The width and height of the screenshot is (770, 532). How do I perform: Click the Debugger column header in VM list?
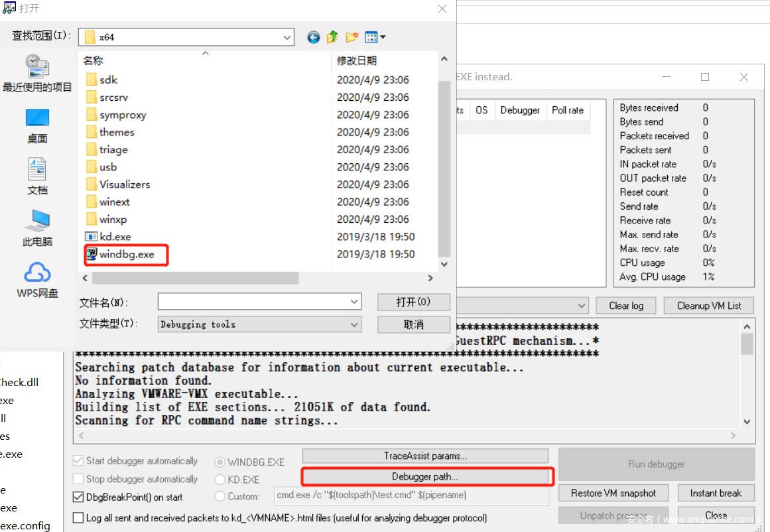coord(520,110)
